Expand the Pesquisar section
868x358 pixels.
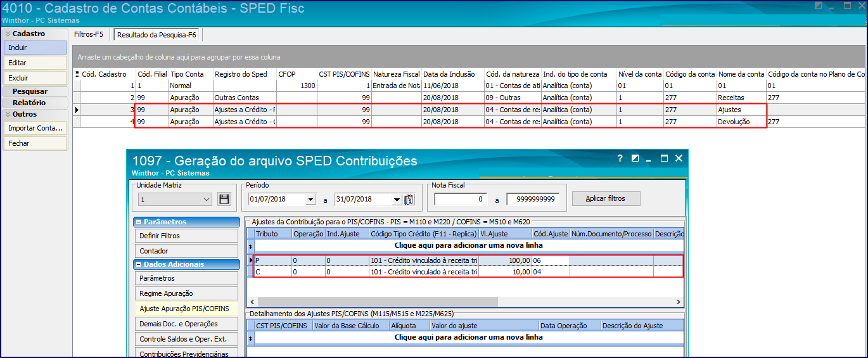[x=35, y=91]
